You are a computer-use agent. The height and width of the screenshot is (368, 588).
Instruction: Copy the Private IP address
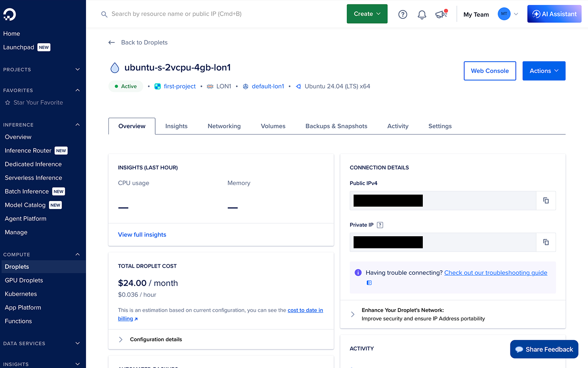(x=546, y=242)
